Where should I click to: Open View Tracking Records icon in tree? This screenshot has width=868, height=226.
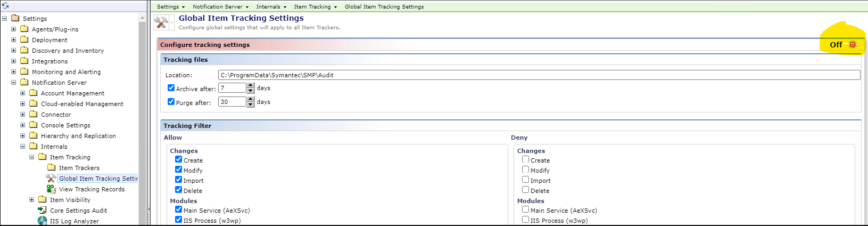click(x=51, y=189)
